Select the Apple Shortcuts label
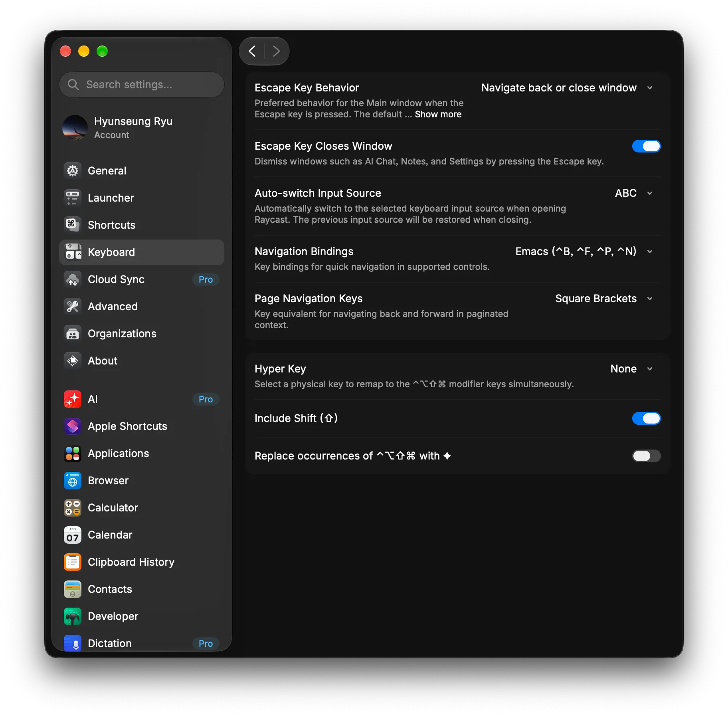 127,426
